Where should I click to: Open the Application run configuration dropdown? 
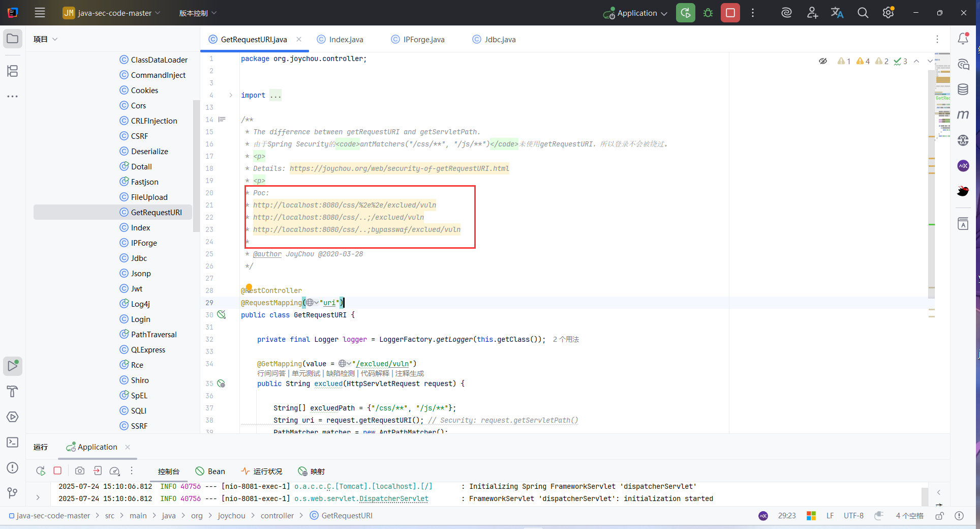pos(635,13)
